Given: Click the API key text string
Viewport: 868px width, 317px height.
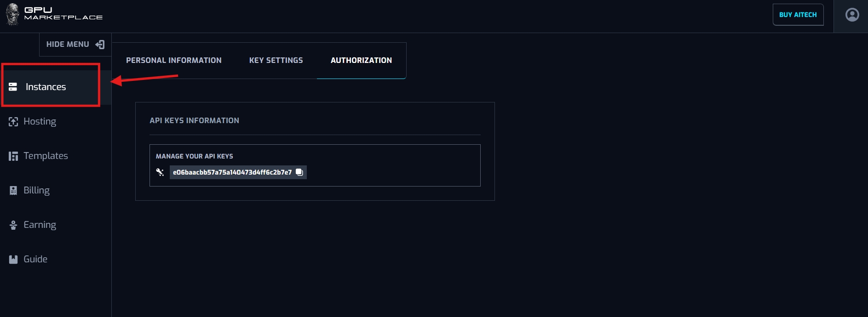Looking at the screenshot, I should click(232, 172).
